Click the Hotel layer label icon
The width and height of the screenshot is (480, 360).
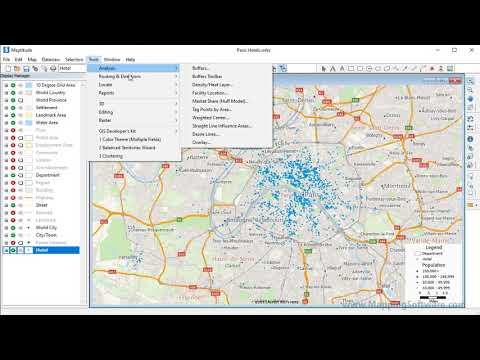click(21, 250)
